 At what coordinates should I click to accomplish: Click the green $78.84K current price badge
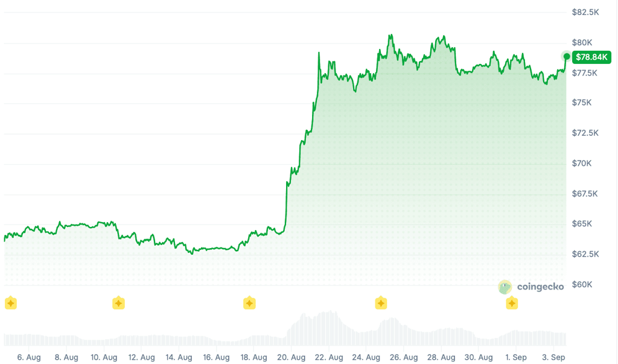coord(591,57)
